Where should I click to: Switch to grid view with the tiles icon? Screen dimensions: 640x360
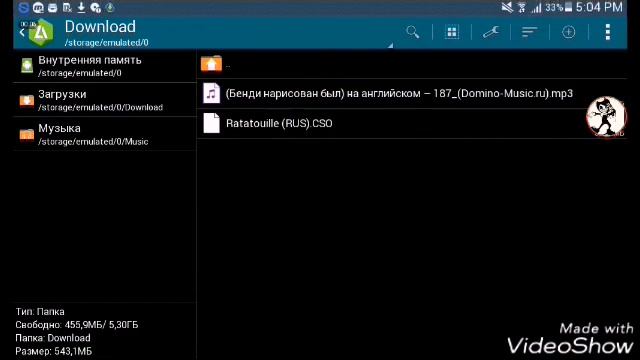tap(452, 32)
